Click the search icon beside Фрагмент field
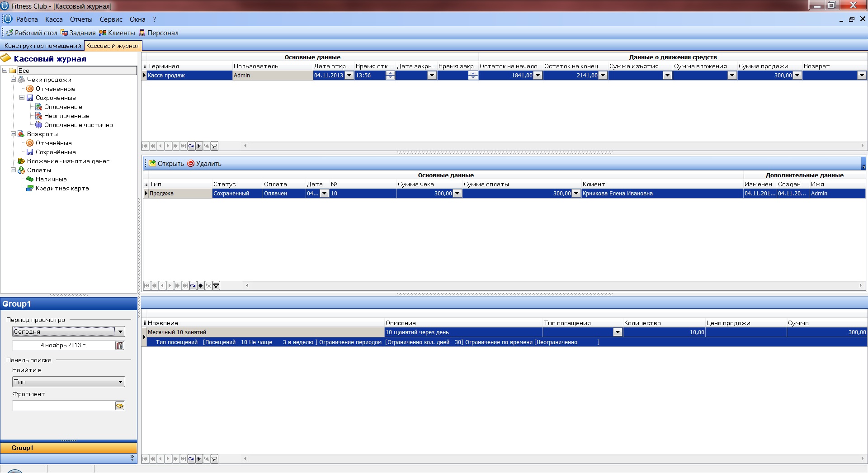 120,406
